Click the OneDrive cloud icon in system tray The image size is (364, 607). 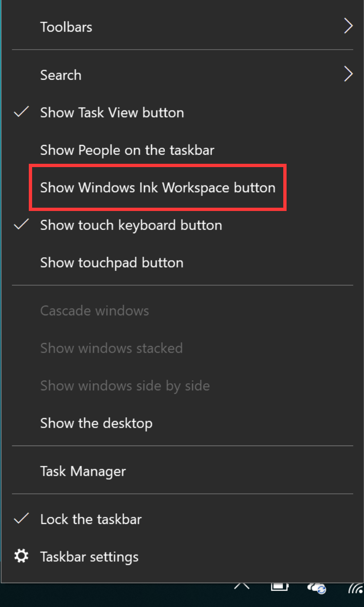pos(315,588)
